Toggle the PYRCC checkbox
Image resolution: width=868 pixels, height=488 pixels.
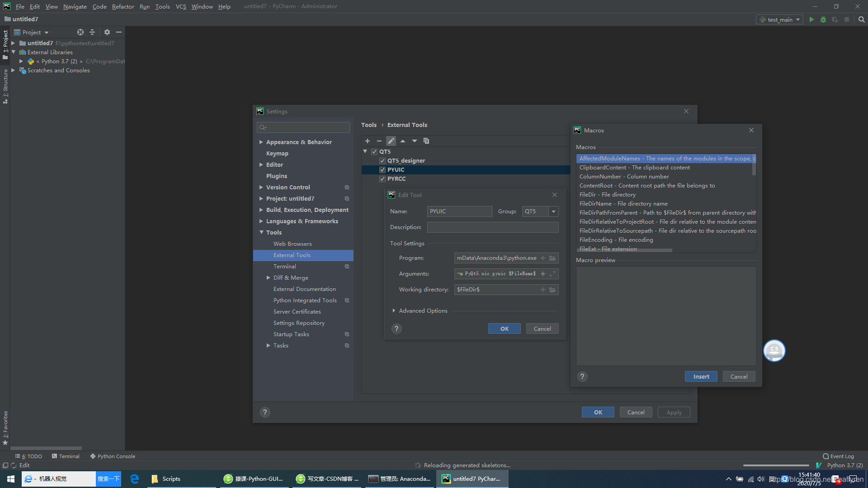pos(382,179)
